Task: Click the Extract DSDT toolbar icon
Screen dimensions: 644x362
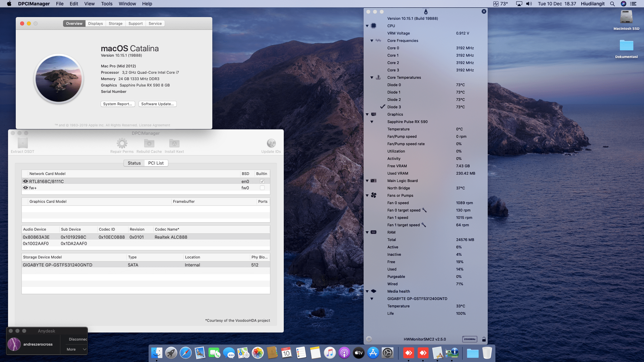Action: click(22, 143)
